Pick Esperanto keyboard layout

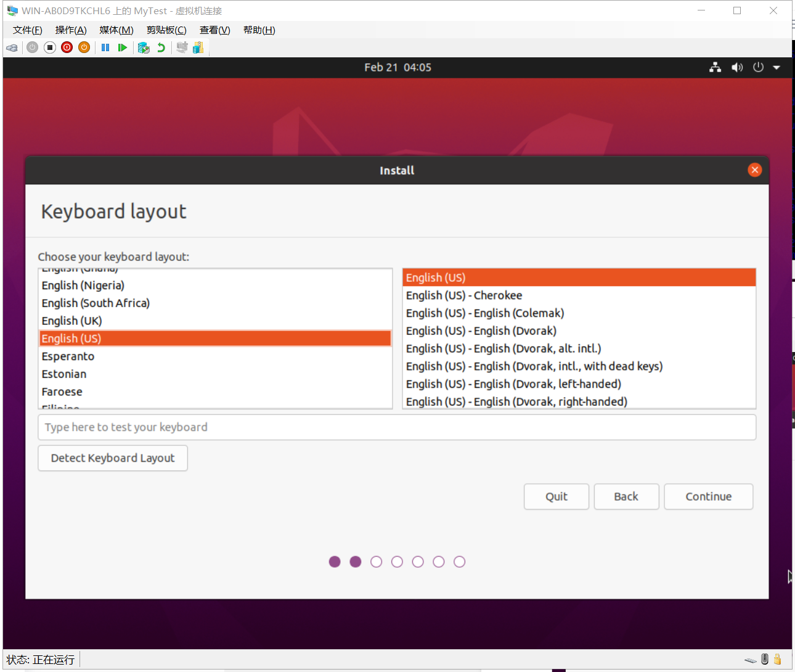tap(215, 356)
